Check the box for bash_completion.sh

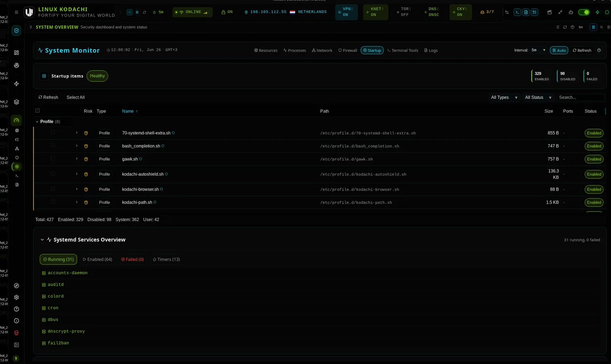coord(53,146)
